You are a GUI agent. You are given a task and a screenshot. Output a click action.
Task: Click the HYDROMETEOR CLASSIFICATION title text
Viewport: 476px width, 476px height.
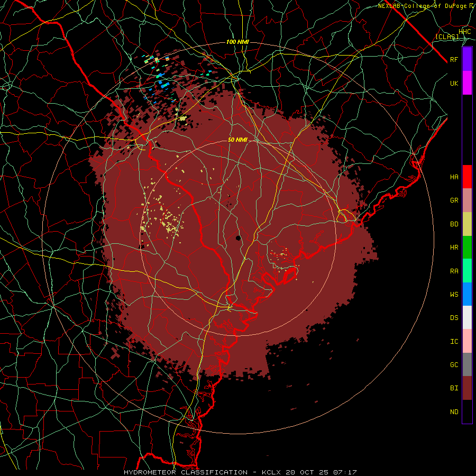point(186,472)
